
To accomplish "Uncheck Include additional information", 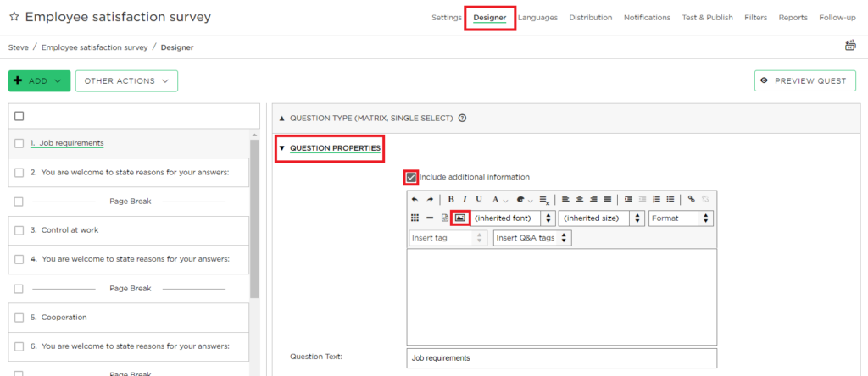I will (x=411, y=177).
